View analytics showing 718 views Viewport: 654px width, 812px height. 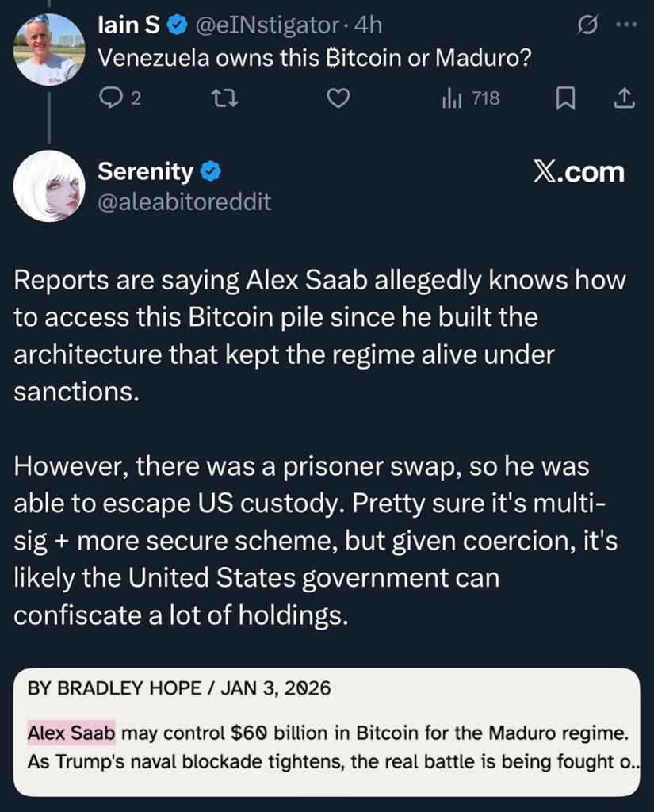point(471,98)
